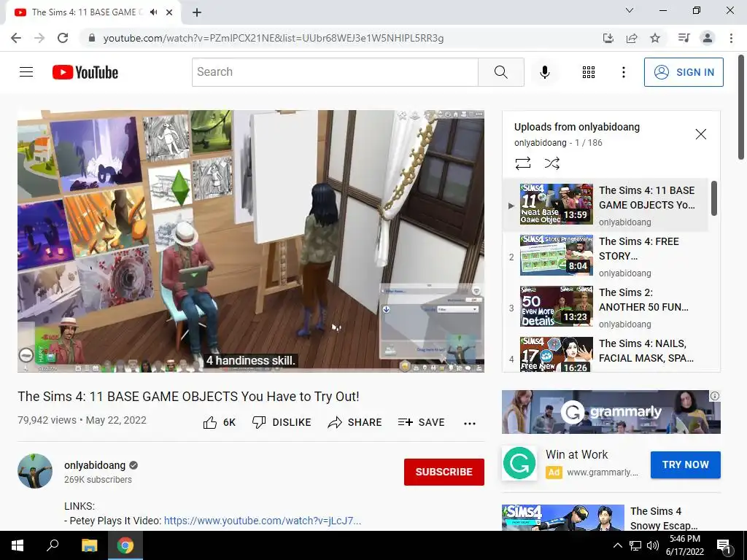Click share this page icon in address bar

point(632,38)
